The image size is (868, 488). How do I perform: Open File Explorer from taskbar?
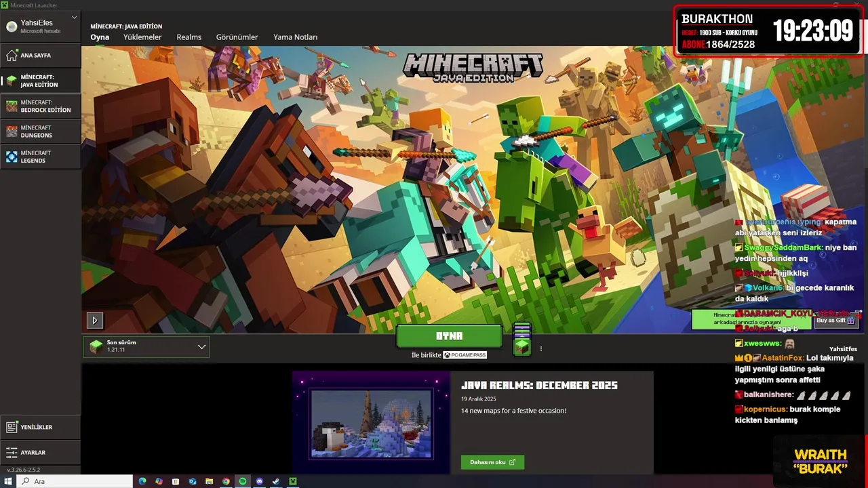210,481
